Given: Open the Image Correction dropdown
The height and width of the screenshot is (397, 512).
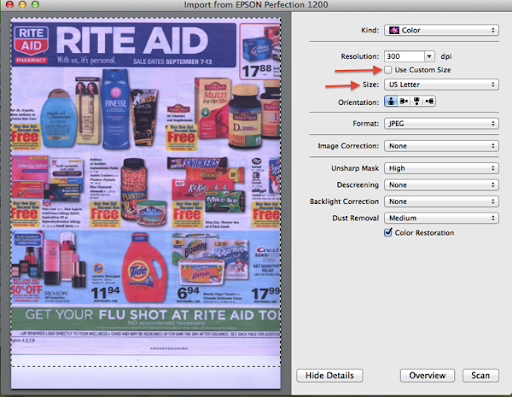Looking at the screenshot, I should [x=441, y=146].
